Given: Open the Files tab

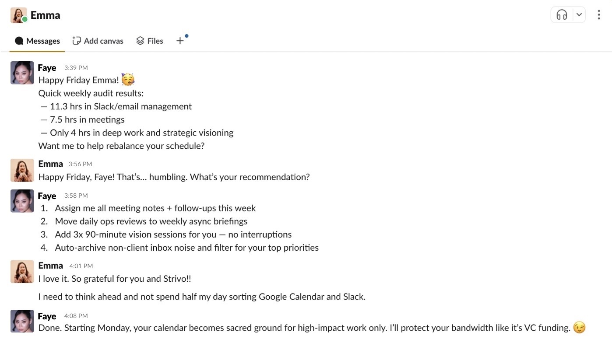Looking at the screenshot, I should [x=150, y=41].
